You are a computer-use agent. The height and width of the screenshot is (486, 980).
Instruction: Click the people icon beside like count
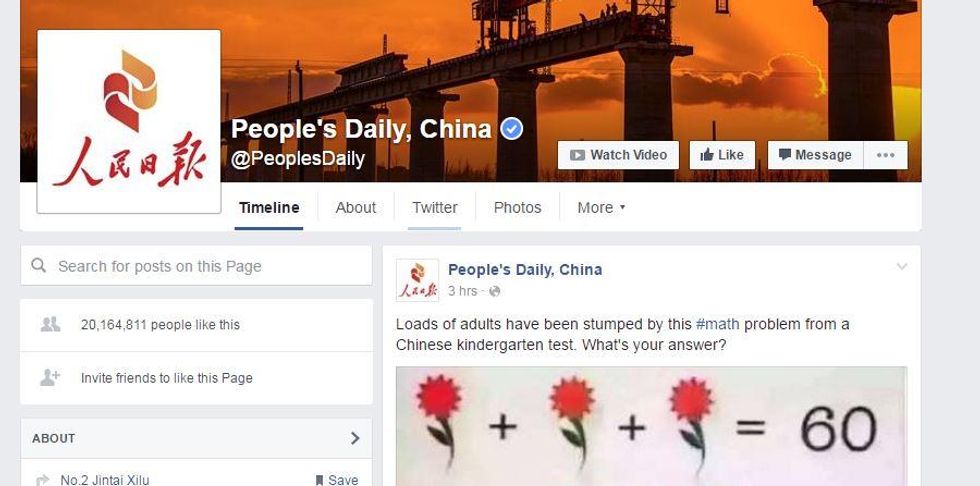tap(50, 324)
